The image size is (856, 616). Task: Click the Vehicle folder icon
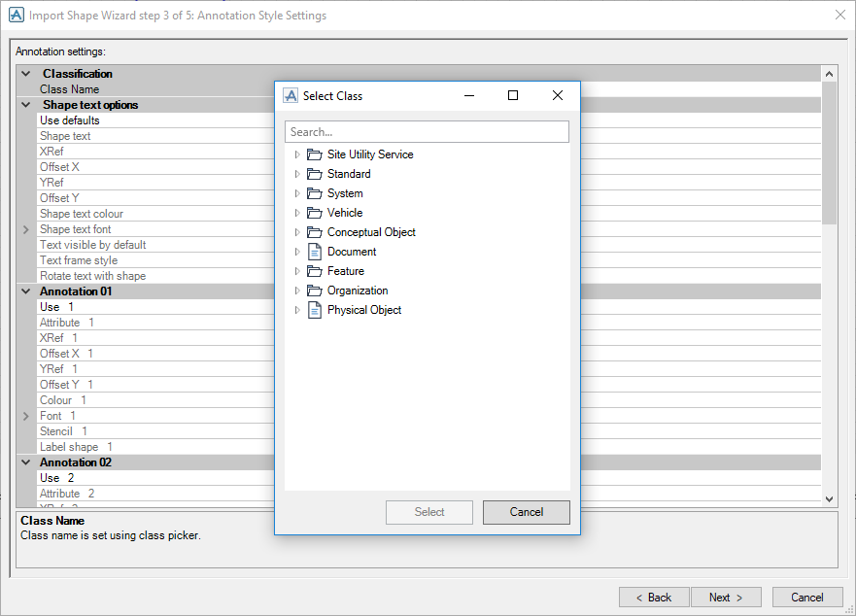click(x=314, y=213)
